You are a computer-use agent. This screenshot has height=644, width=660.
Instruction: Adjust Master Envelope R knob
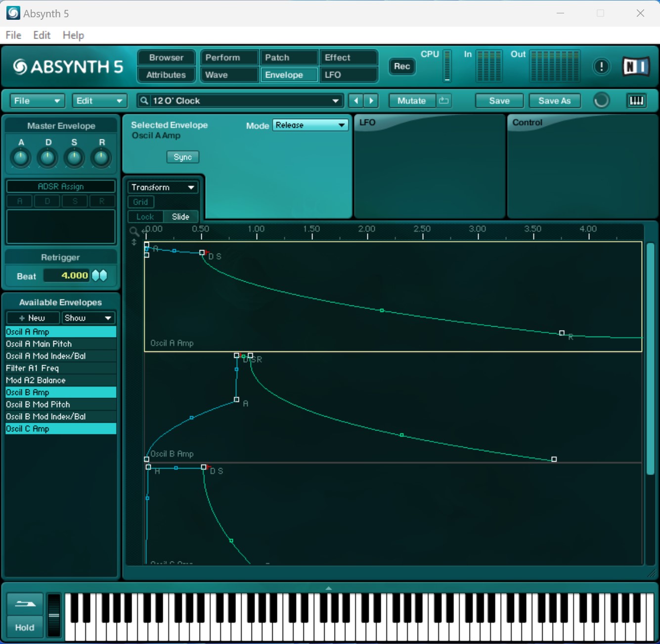coord(101,158)
